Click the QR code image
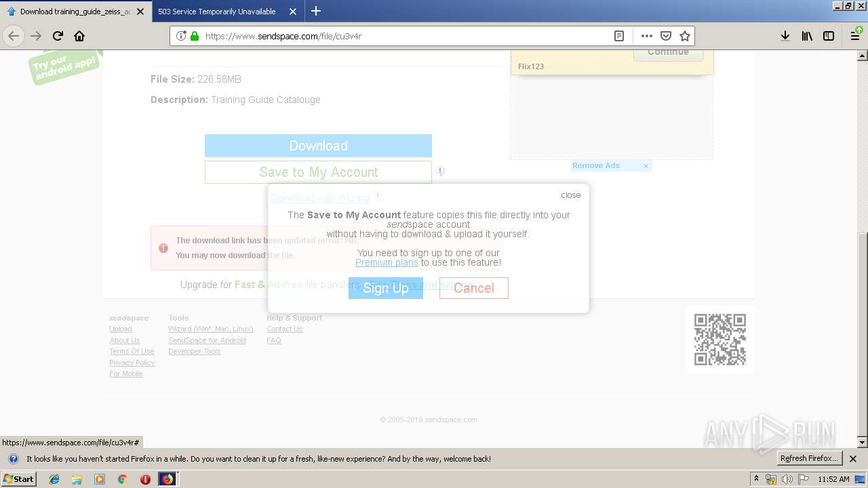Screen dimensions: 868x488 point(720,340)
